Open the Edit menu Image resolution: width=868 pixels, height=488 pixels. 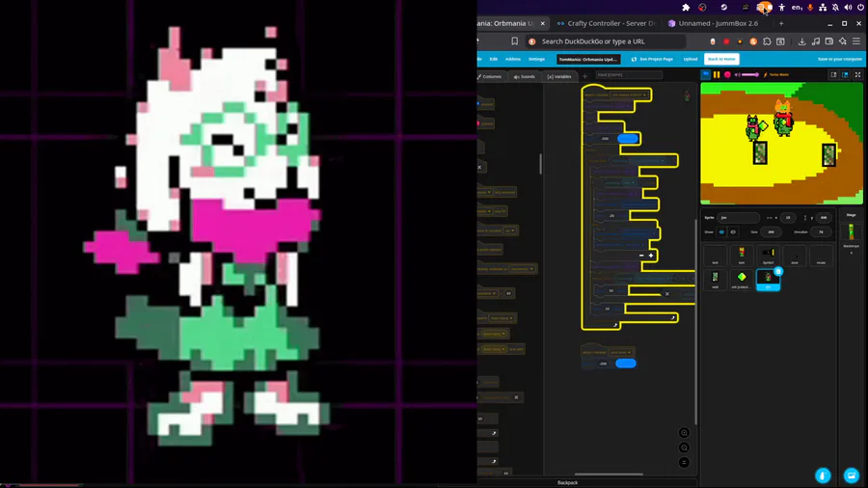[493, 59]
